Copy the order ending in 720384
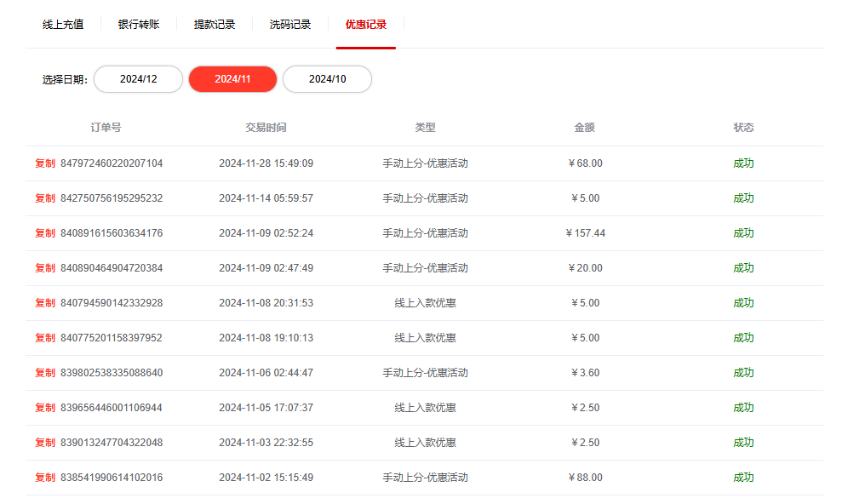The height and width of the screenshot is (504, 848). coord(45,268)
